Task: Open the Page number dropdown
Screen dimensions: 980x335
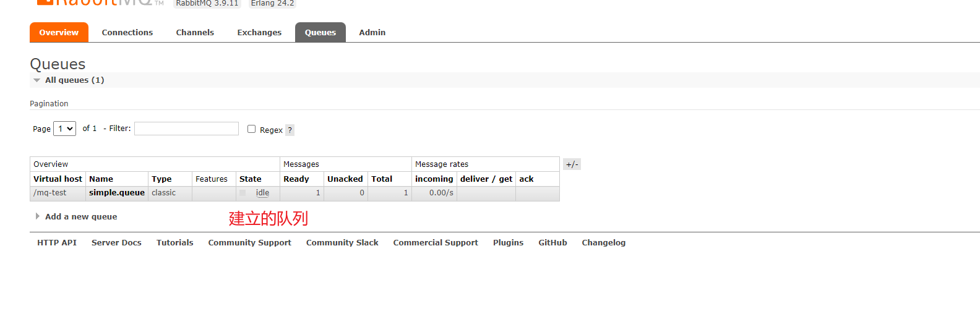Action: 65,129
